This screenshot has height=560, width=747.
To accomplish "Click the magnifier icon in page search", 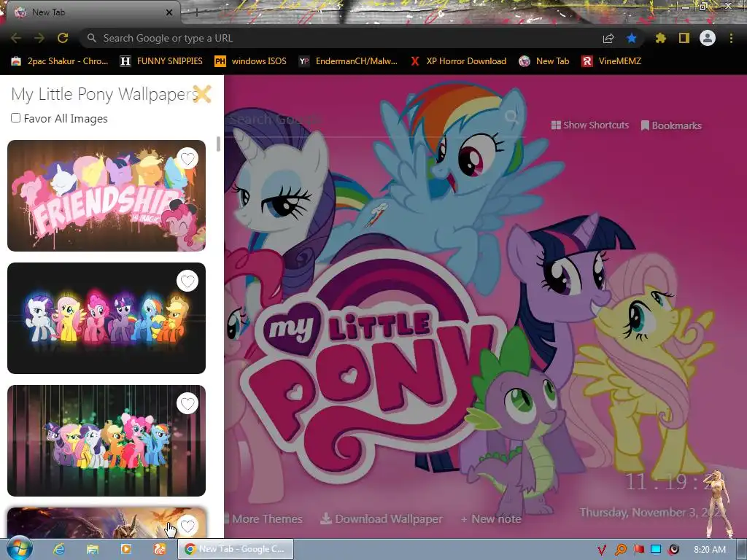I will tap(512, 117).
